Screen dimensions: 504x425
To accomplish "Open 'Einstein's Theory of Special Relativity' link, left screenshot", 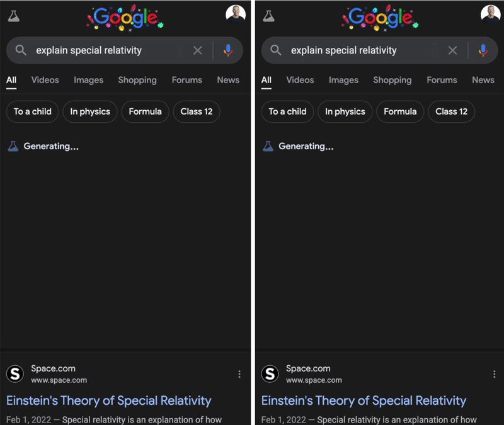I will (108, 400).
